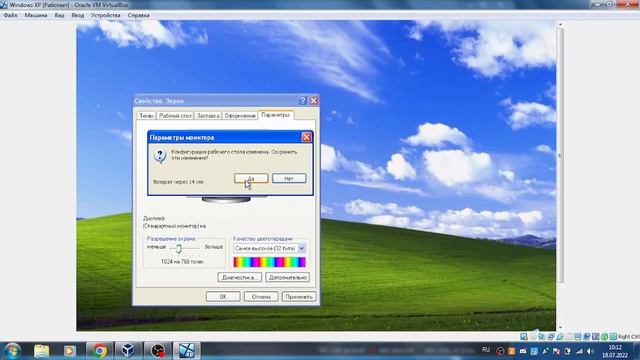
Task: Click the display indicator in VirtualBox status bar
Action: pos(578,337)
